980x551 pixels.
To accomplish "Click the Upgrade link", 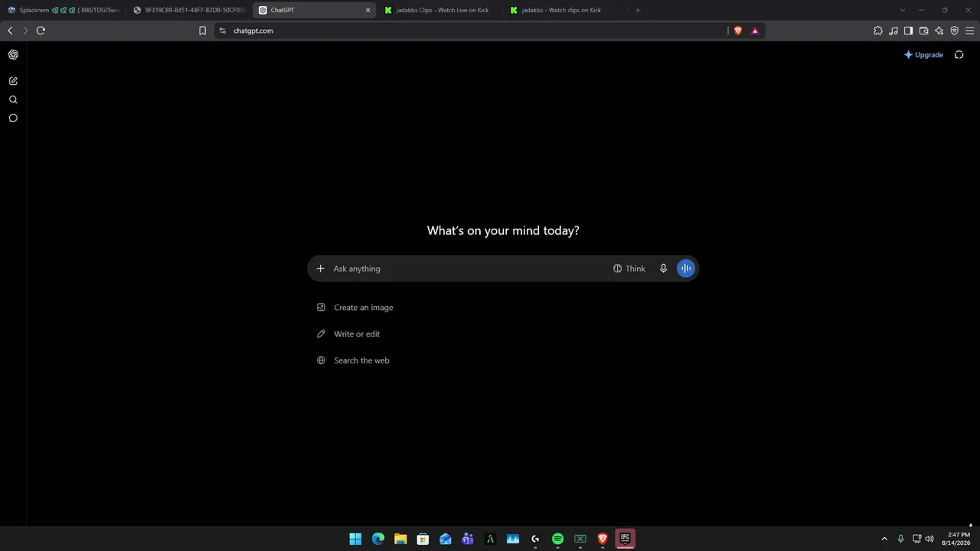I will point(923,54).
